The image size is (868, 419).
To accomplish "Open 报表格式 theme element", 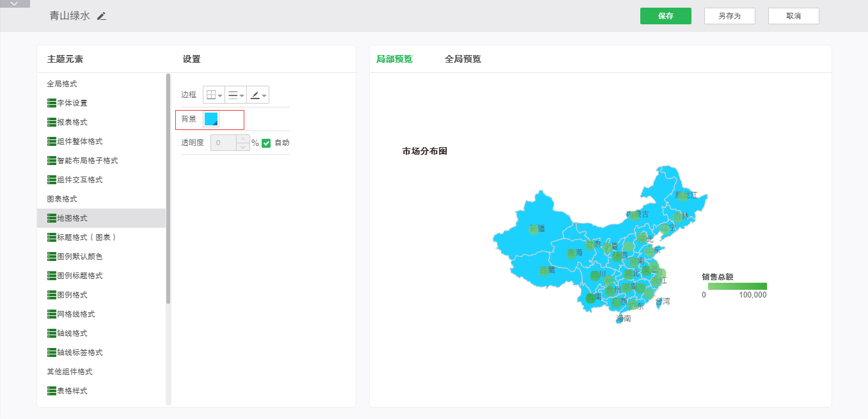I will pyautogui.click(x=72, y=122).
